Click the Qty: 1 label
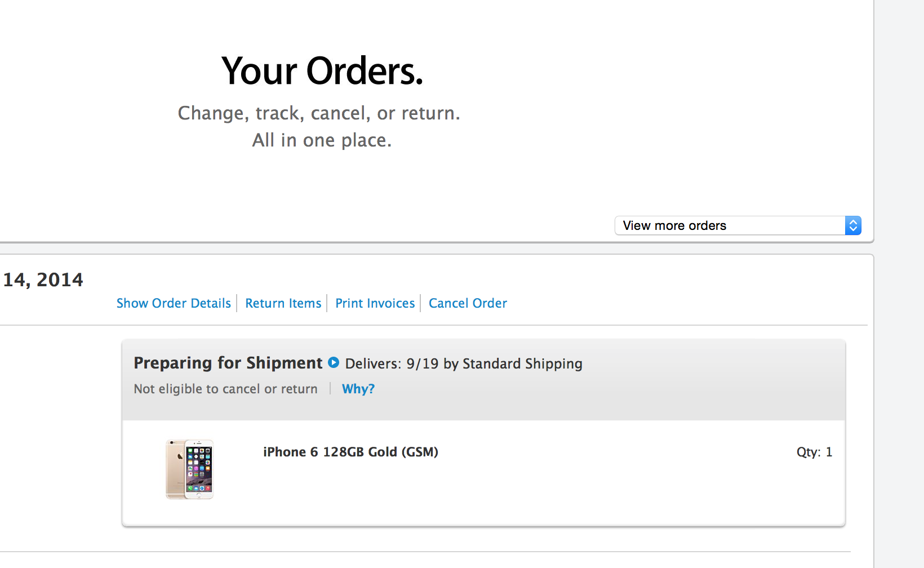 814,452
